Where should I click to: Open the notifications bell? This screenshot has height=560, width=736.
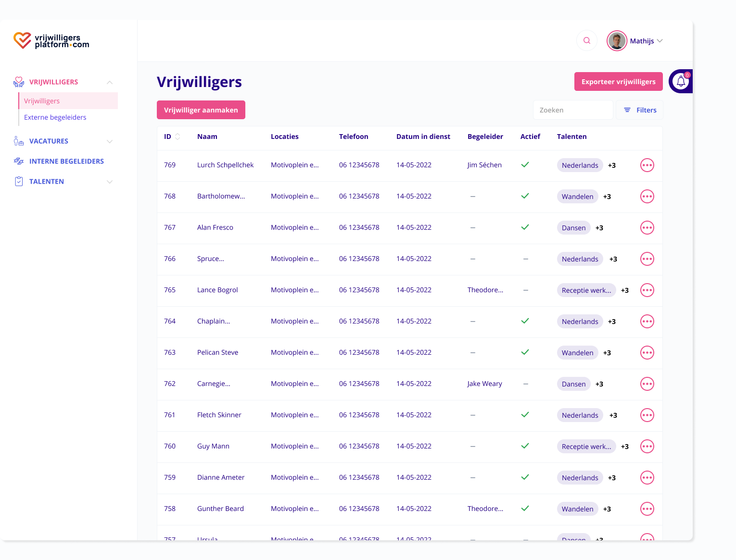click(x=681, y=82)
